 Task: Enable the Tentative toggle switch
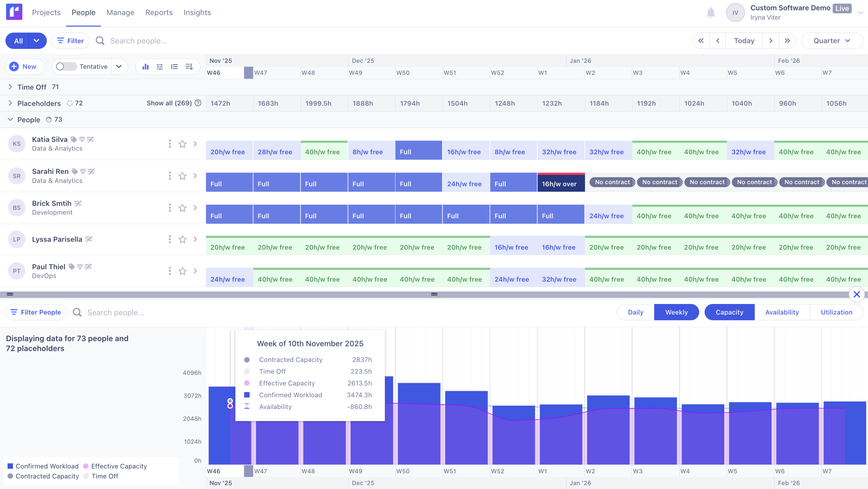66,66
